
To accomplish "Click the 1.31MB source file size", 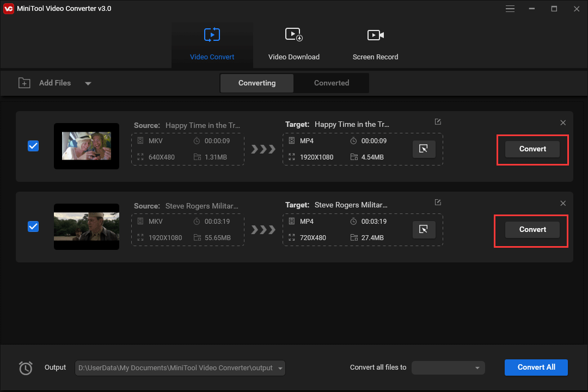I will 216,157.
